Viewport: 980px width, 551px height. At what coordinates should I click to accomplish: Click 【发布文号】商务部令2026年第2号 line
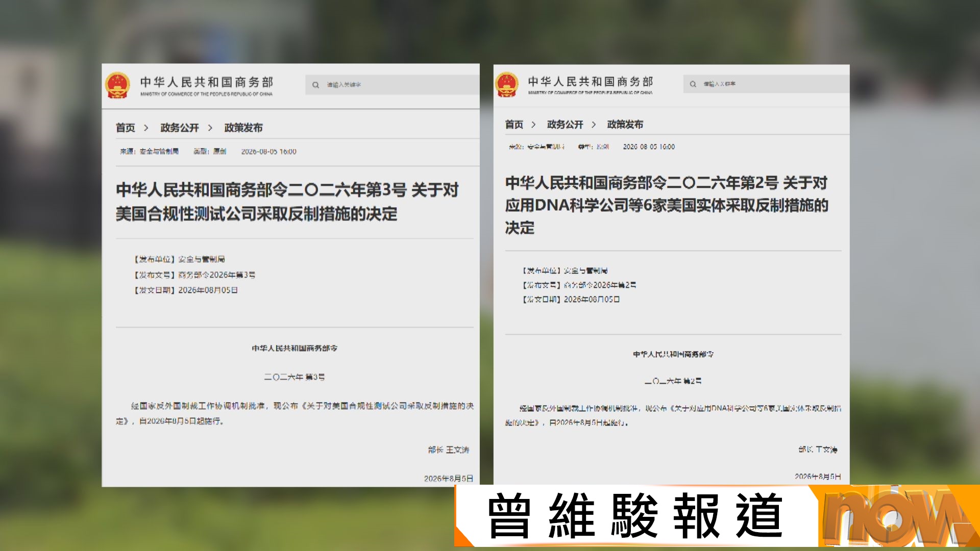click(x=579, y=285)
